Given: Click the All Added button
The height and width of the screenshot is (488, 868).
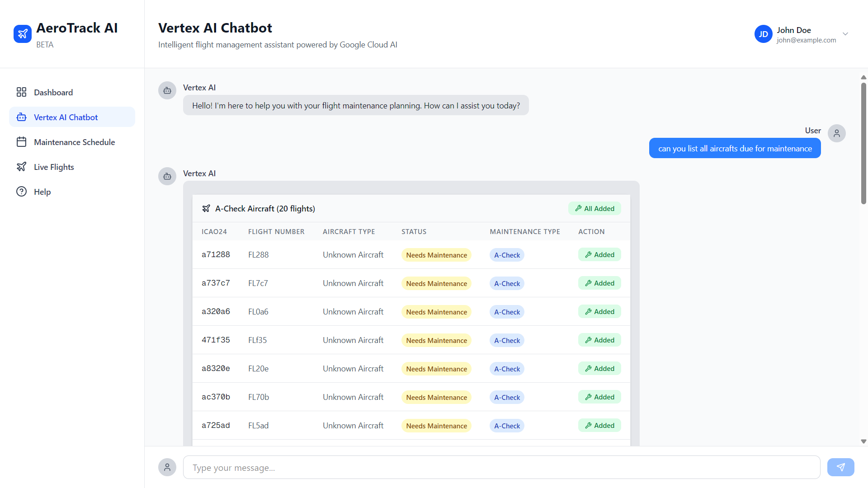Looking at the screenshot, I should tap(594, 208).
